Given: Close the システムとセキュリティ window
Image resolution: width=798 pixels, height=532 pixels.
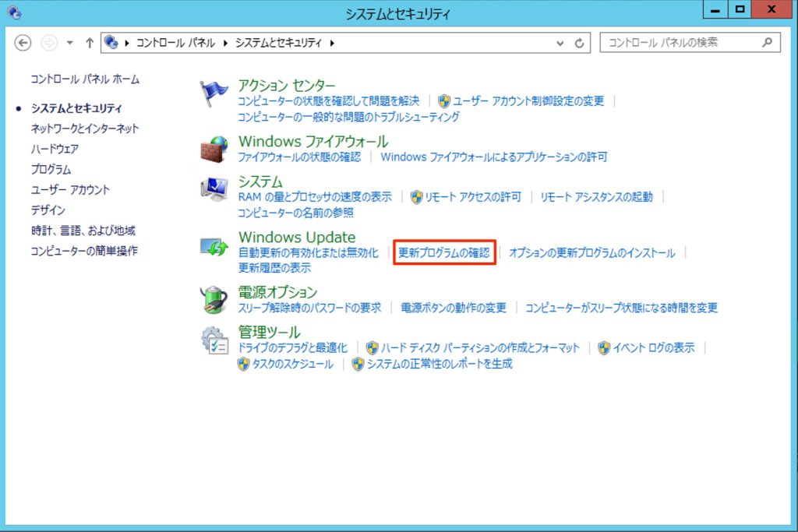Looking at the screenshot, I should pyautogui.click(x=771, y=9).
